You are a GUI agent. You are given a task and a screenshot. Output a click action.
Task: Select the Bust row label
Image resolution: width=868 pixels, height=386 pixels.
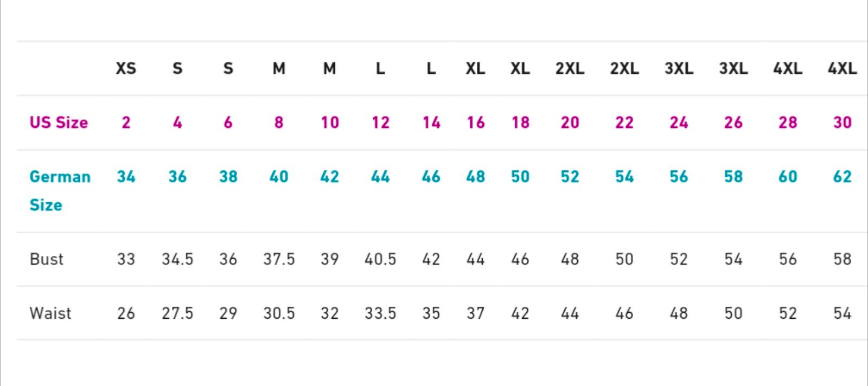(x=47, y=259)
